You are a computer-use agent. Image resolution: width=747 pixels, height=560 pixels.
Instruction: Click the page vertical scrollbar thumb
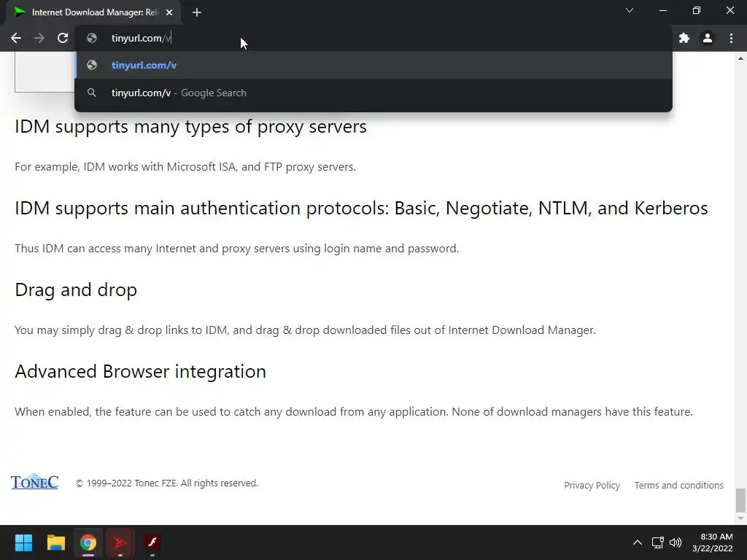pos(740,499)
